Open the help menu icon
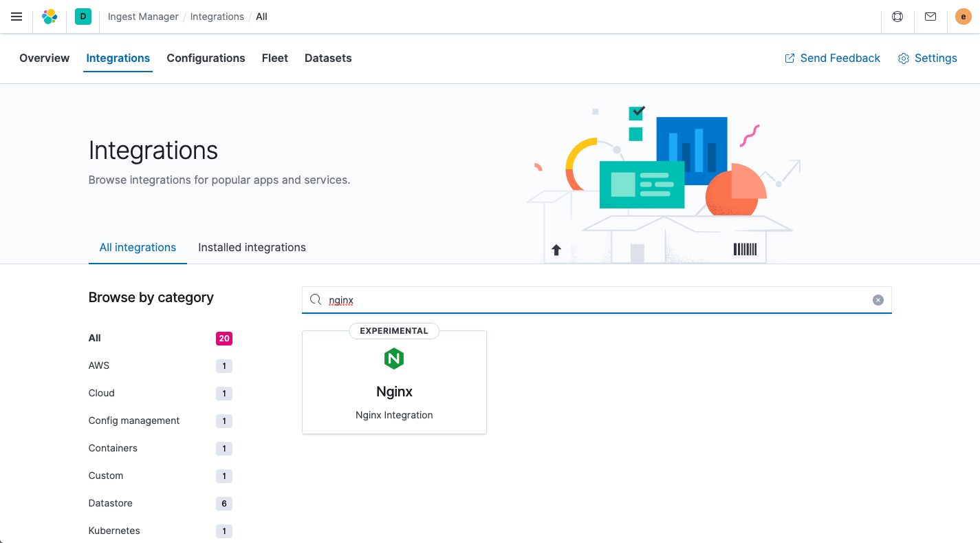Viewport: 980px width, 543px height. coord(897,17)
